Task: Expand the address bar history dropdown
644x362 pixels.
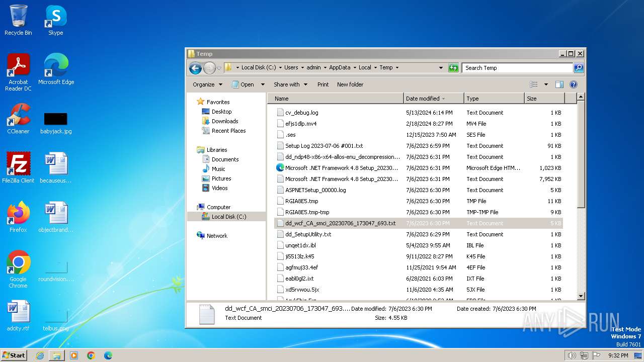Action: (x=441, y=68)
